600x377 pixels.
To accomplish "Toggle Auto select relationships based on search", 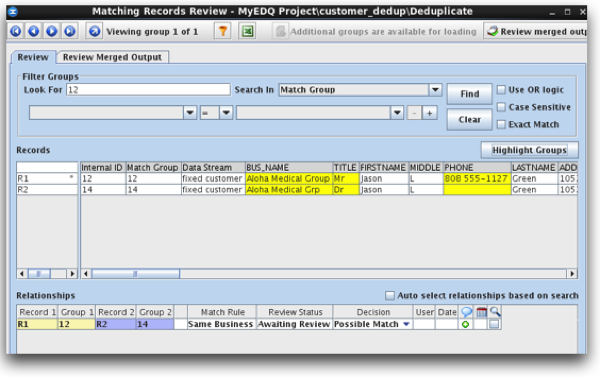I will 390,295.
